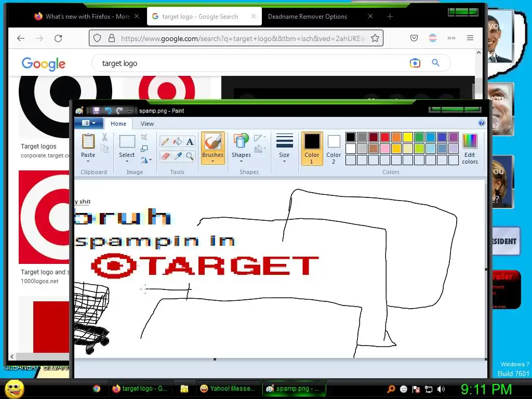Select Color 1 foreground box

tap(312, 149)
